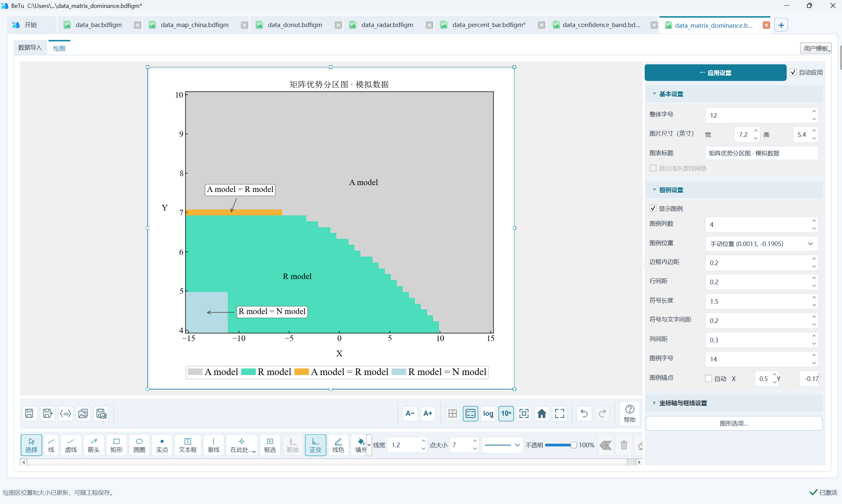Viewport: 842px width, 504px height.
Task: Select the 矩形 rectangle tool
Action: point(116,445)
